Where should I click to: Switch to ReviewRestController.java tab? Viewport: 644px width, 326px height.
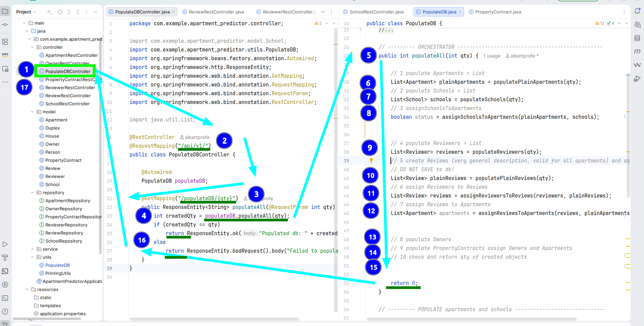point(216,12)
